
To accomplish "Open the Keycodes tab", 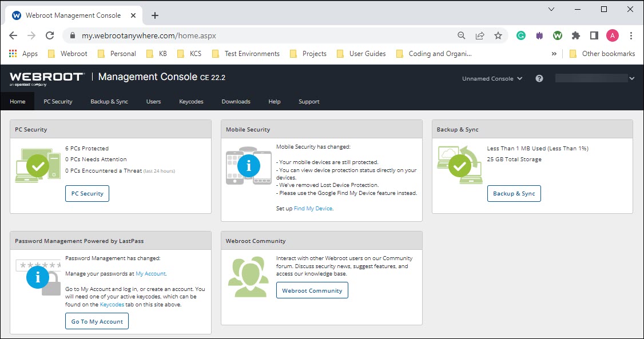I will coord(191,102).
